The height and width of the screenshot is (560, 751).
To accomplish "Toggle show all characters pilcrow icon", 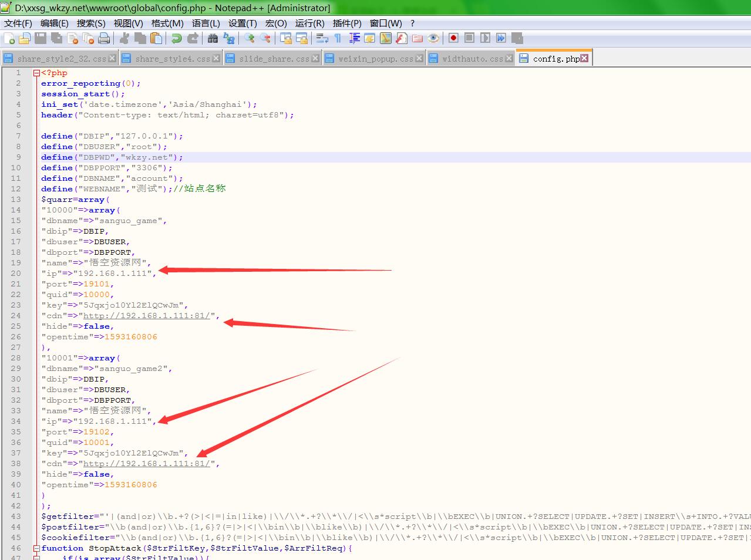I will click(x=338, y=39).
